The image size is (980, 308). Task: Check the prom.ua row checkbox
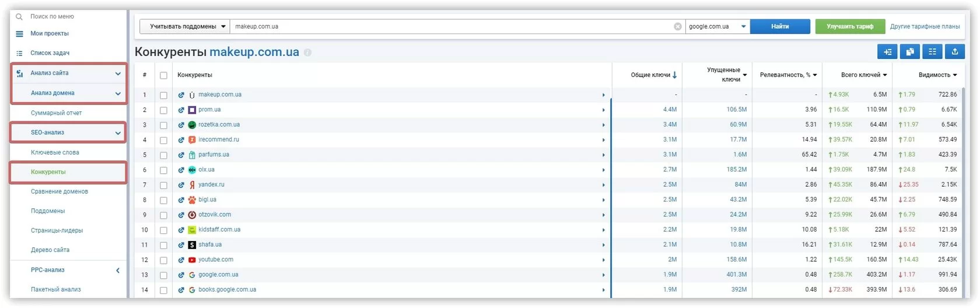pos(163,110)
